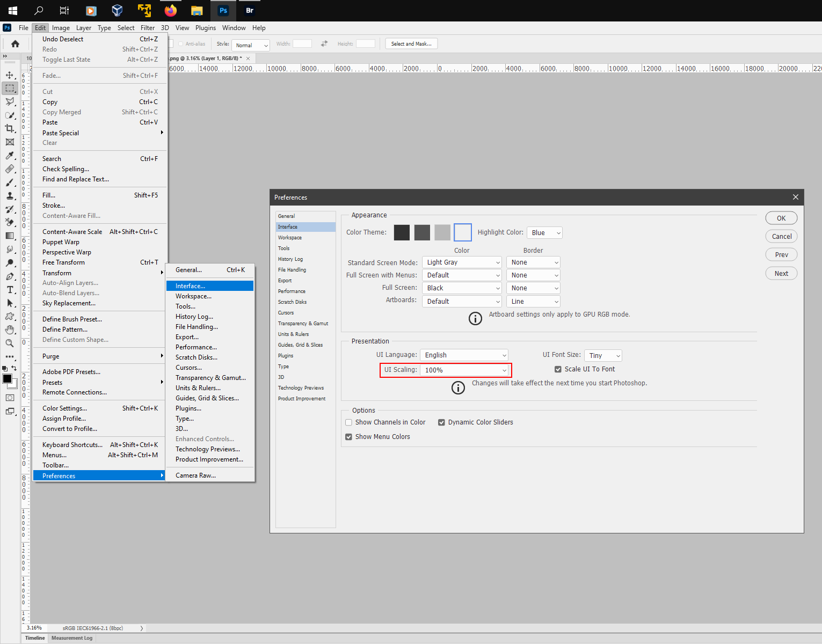822x644 pixels.
Task: Select the Crop tool
Action: (x=10, y=129)
